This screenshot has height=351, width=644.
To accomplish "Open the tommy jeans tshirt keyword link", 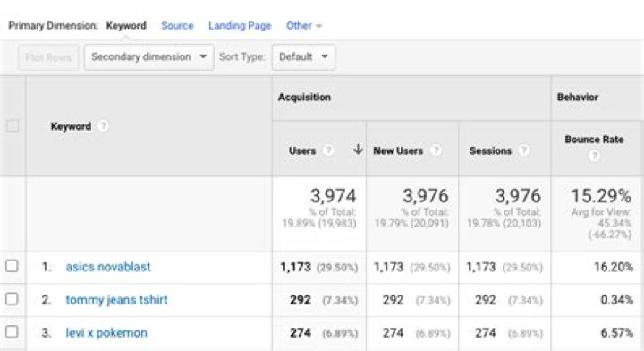I will click(116, 300).
